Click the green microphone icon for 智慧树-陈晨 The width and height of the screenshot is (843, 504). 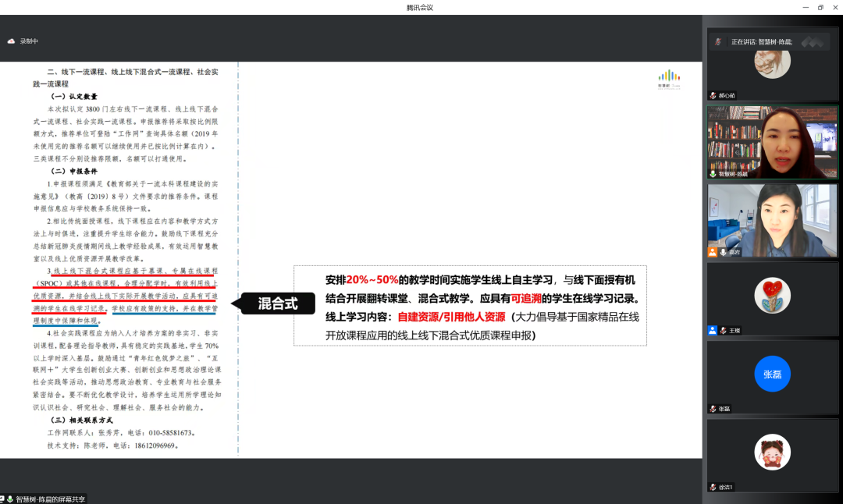[713, 173]
